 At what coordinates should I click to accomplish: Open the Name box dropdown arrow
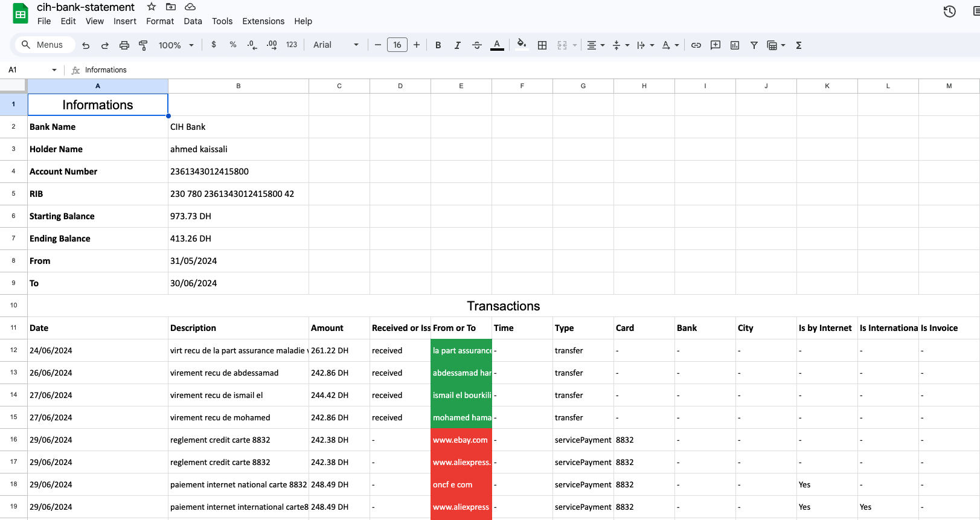(x=54, y=70)
